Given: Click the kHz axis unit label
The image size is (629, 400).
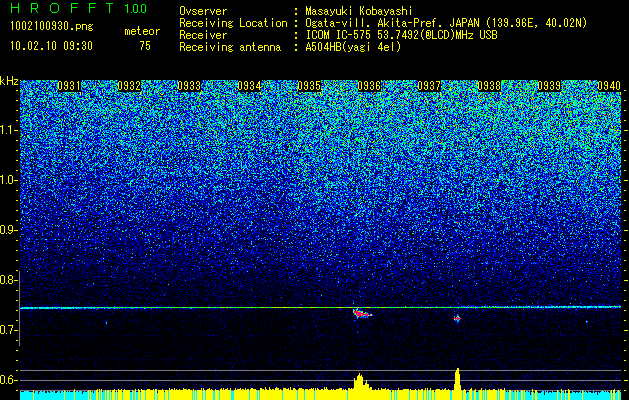Looking at the screenshot, I should pos(9,81).
